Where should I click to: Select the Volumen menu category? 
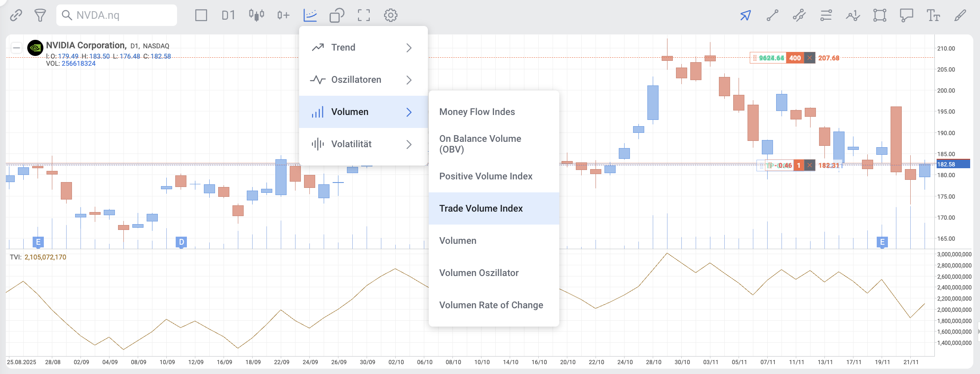[x=363, y=112]
